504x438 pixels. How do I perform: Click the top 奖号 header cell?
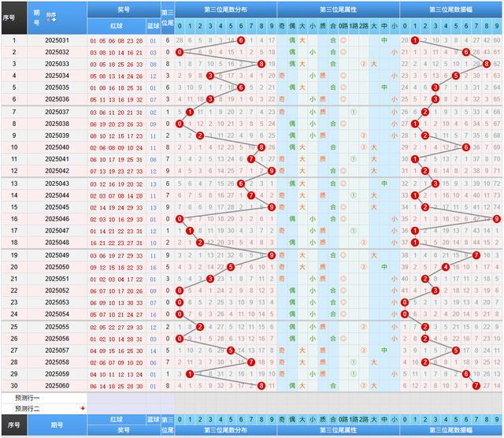tap(124, 9)
